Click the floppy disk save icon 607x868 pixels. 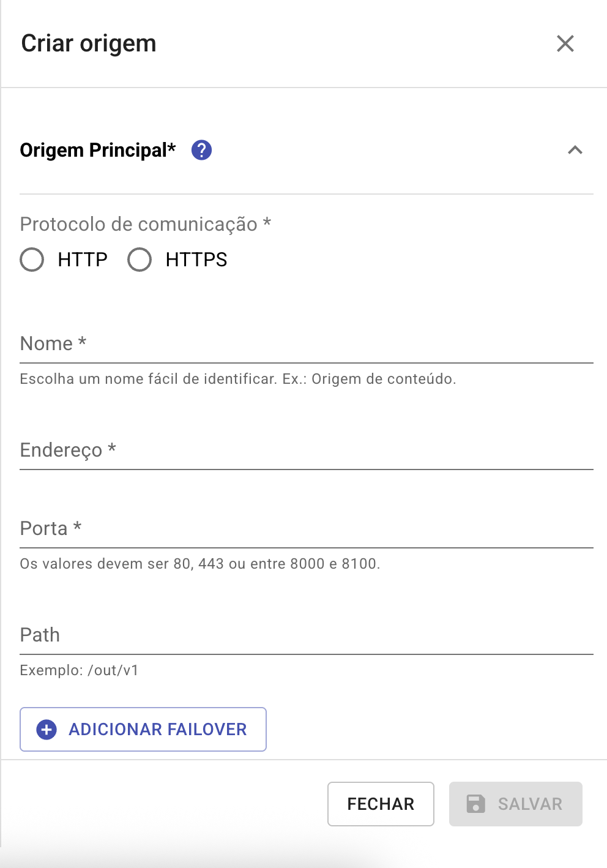(475, 804)
